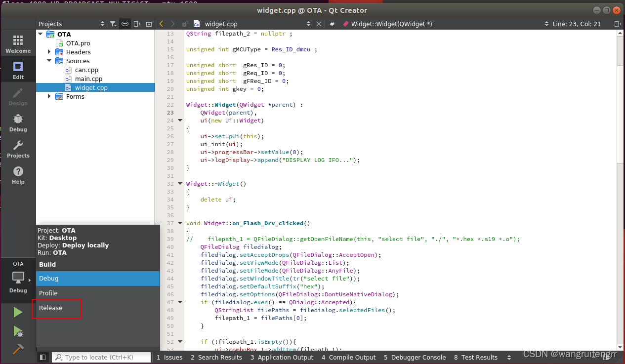
Task: Expand the Headers folder
Action: pyautogui.click(x=49, y=52)
